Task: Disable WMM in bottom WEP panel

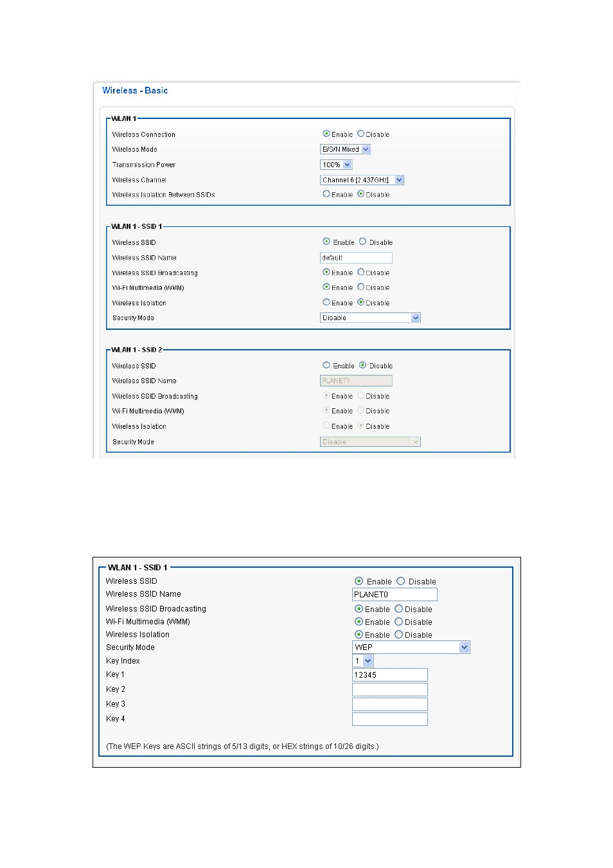Action: coord(399,622)
